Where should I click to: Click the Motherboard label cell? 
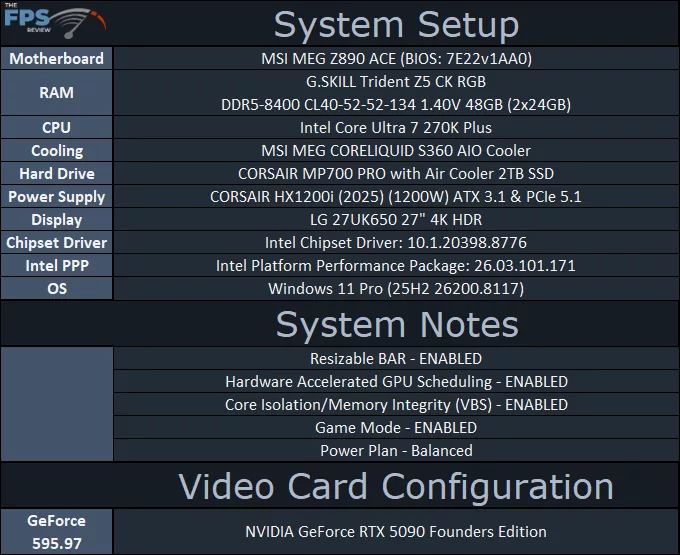[57, 59]
